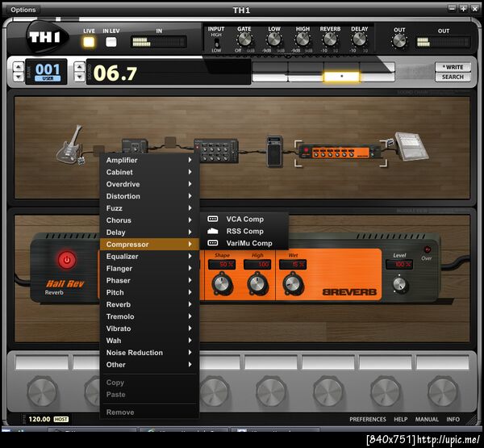This screenshot has height=448, width=484.
Task: Select Compressor in the context menu
Action: click(x=149, y=245)
